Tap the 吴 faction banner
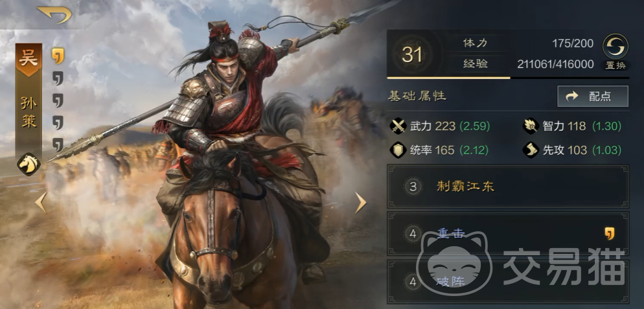This screenshot has width=644, height=309. click(29, 60)
